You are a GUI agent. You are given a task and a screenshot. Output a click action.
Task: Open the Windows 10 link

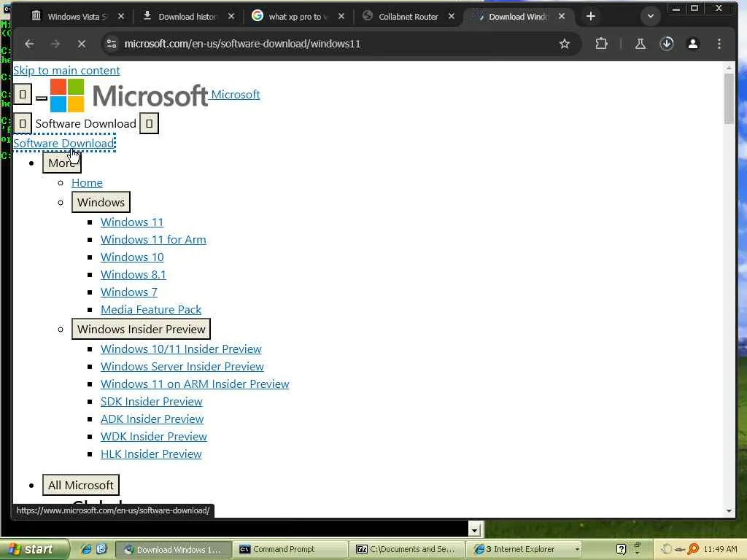coord(132,257)
